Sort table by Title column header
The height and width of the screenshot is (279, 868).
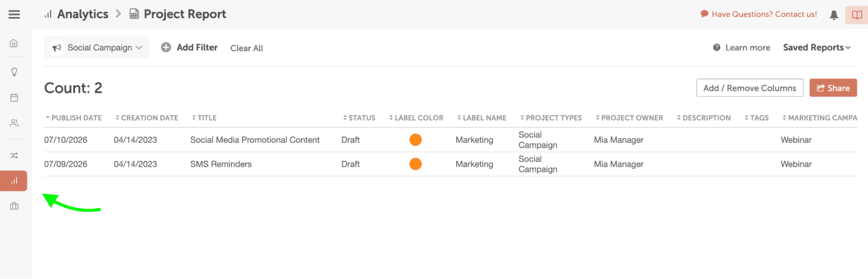(204, 118)
